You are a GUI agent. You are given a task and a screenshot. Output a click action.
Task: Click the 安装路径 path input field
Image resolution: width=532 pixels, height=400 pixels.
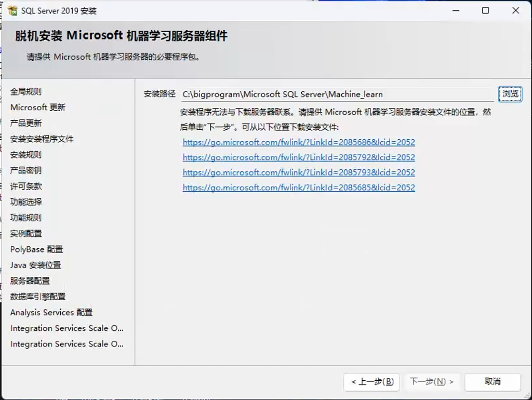(337, 94)
